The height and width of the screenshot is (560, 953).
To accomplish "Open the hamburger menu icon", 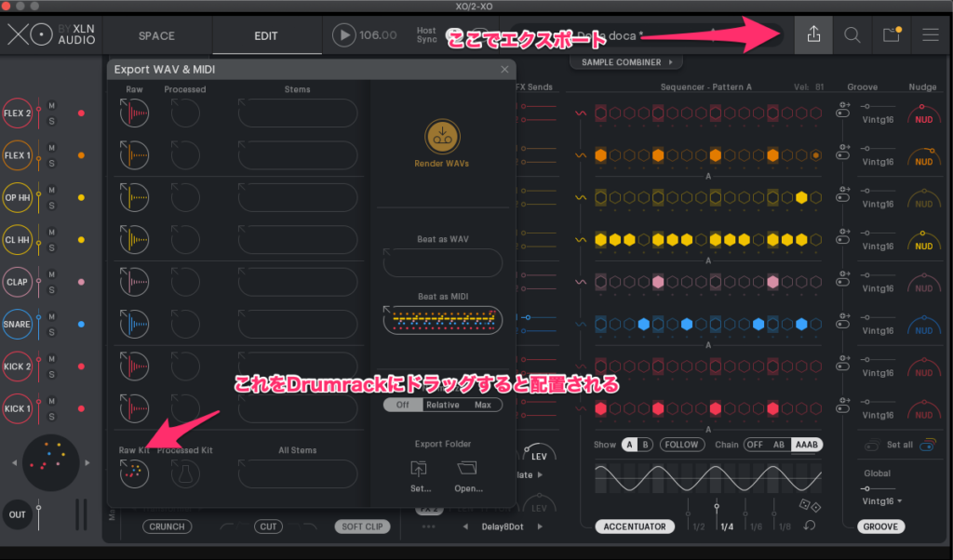I will pos(930,35).
